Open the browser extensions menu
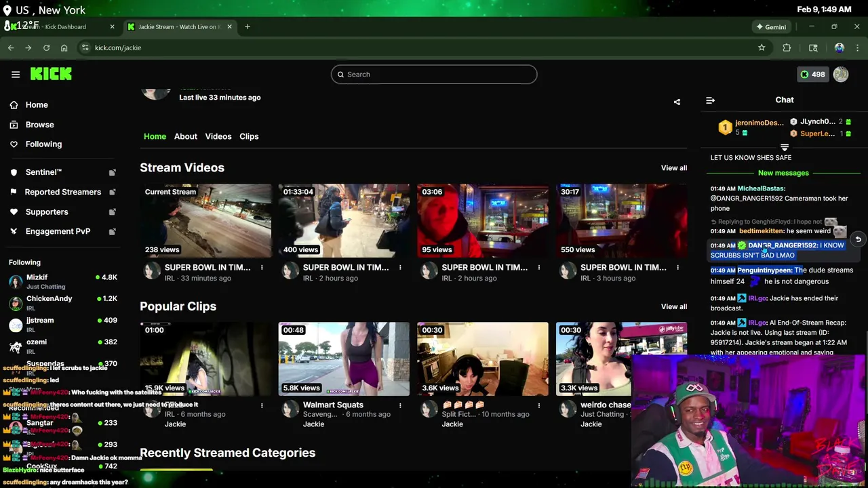868x488 pixels. click(787, 47)
